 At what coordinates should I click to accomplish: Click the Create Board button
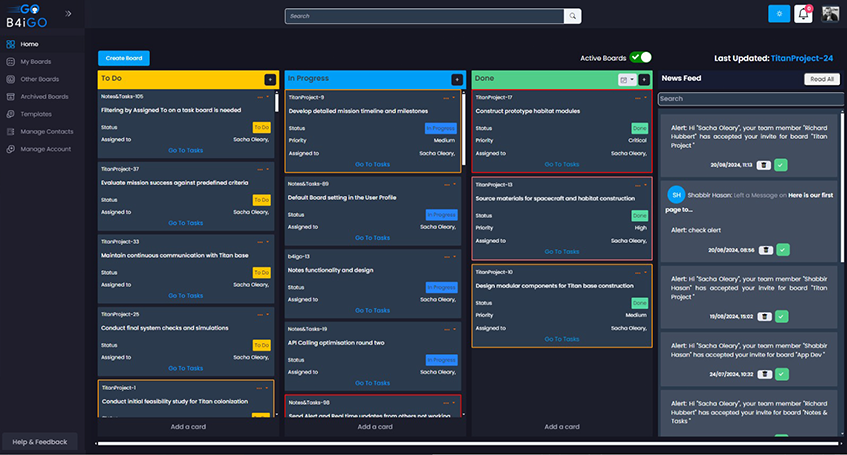click(124, 58)
